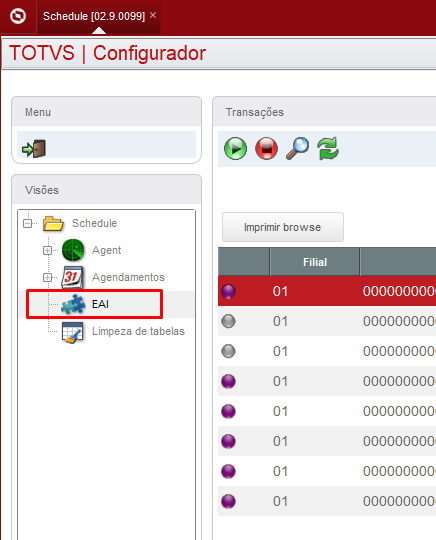Click the Menu panel title
436x540 pixels.
click(x=38, y=112)
